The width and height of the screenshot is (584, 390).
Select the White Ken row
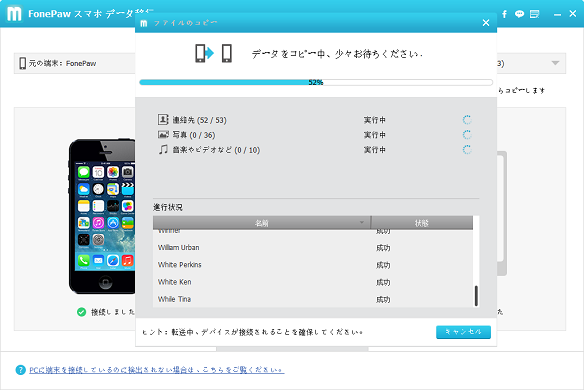pos(313,282)
